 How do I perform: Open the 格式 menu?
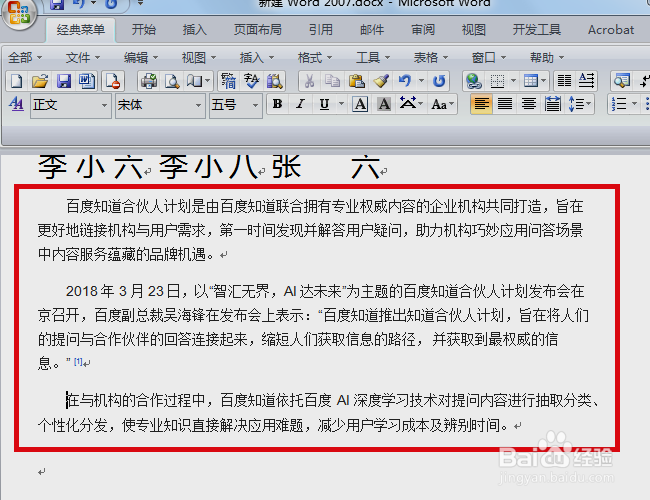coord(315,58)
